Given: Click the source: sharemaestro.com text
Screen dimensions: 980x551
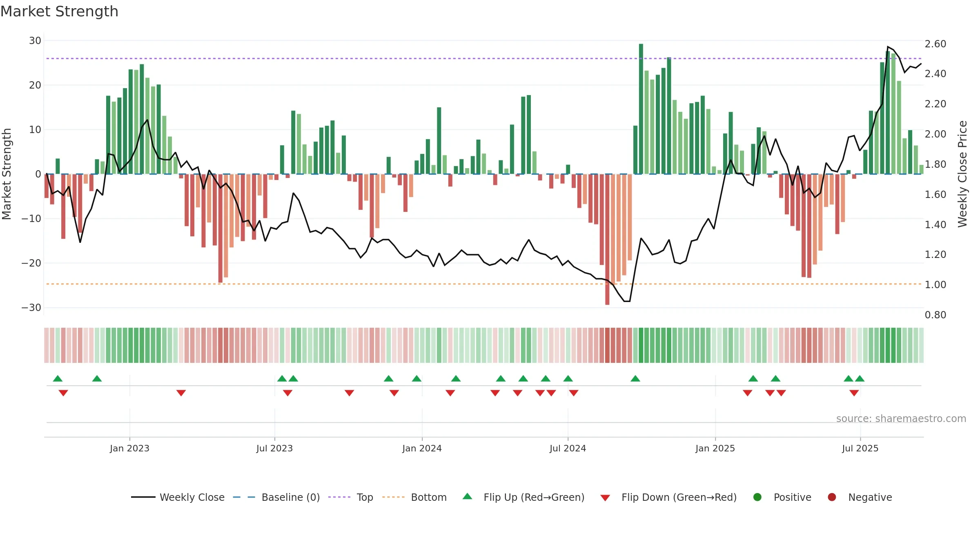Looking at the screenshot, I should (901, 419).
